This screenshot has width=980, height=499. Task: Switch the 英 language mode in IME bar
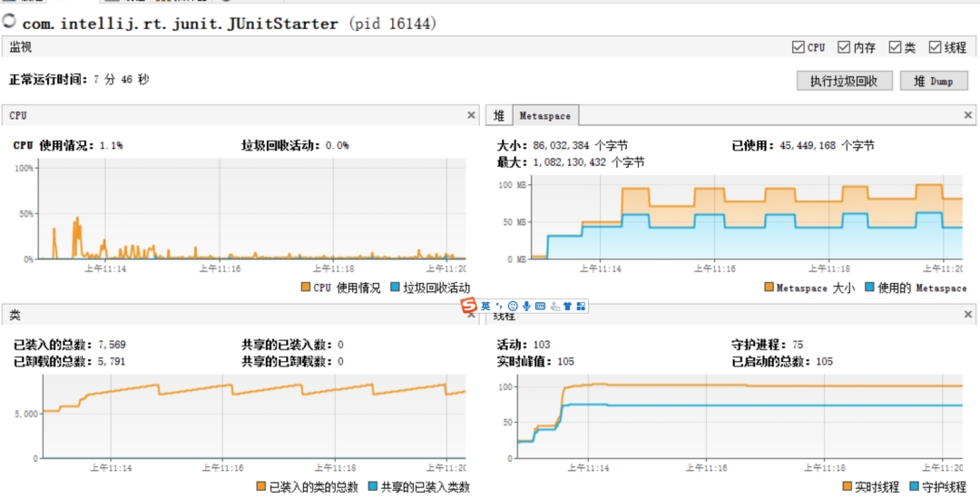point(485,307)
